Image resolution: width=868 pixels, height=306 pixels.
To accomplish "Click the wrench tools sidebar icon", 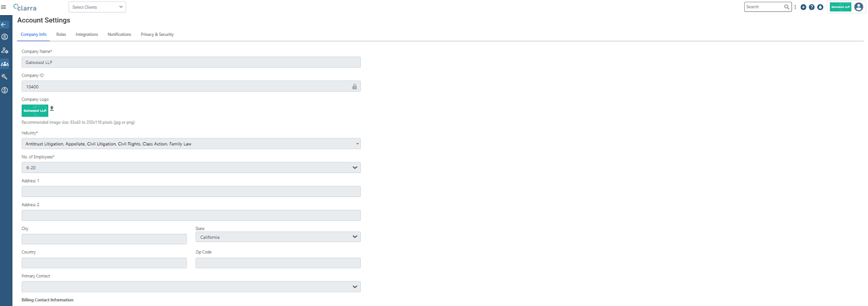I will (x=5, y=77).
